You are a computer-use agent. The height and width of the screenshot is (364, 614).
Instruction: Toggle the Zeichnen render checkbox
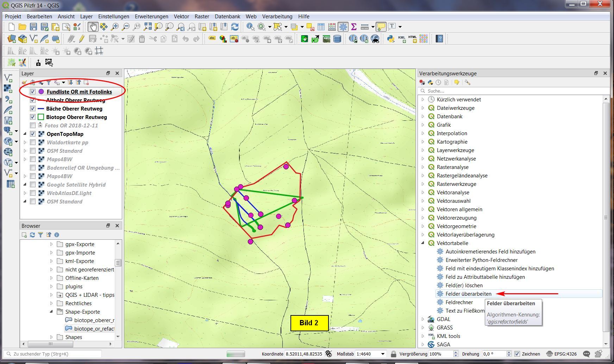[x=517, y=354]
